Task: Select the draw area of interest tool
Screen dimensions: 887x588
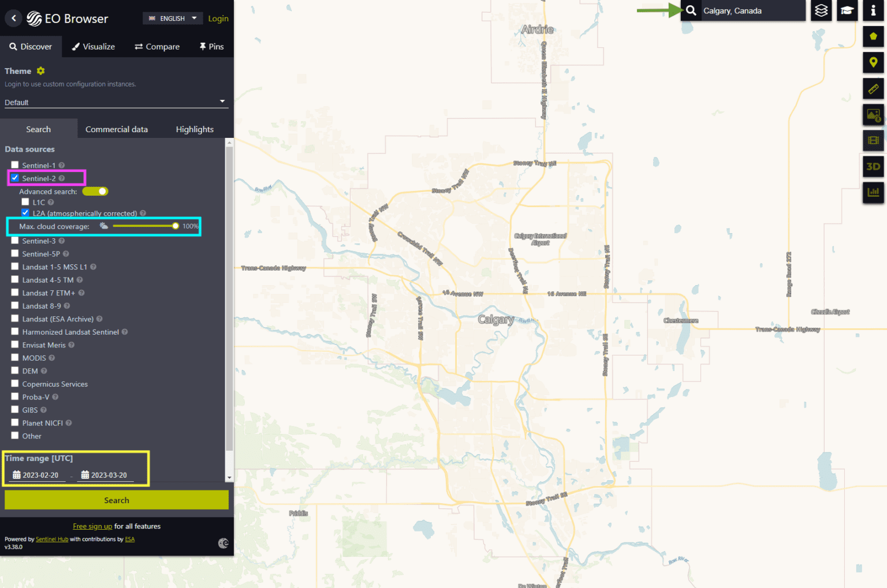Action: click(x=873, y=36)
